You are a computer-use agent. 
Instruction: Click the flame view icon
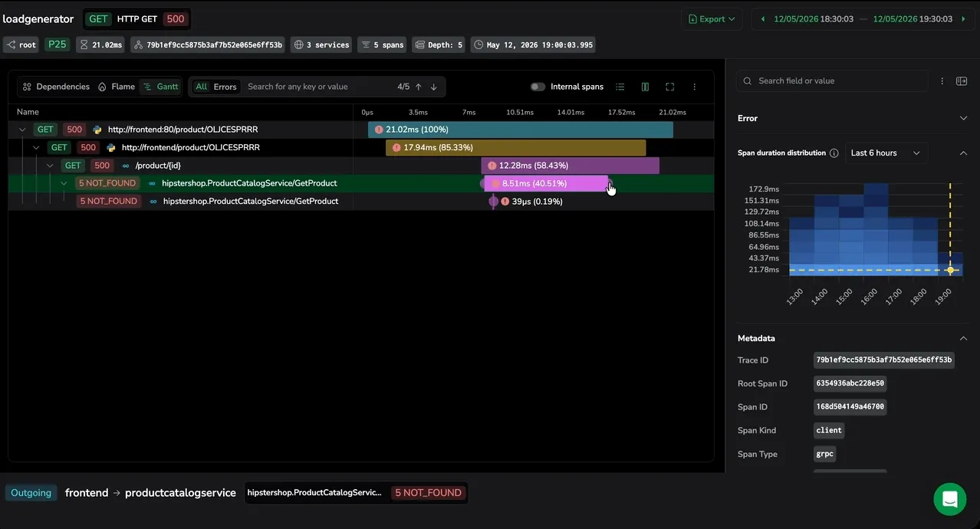[102, 87]
